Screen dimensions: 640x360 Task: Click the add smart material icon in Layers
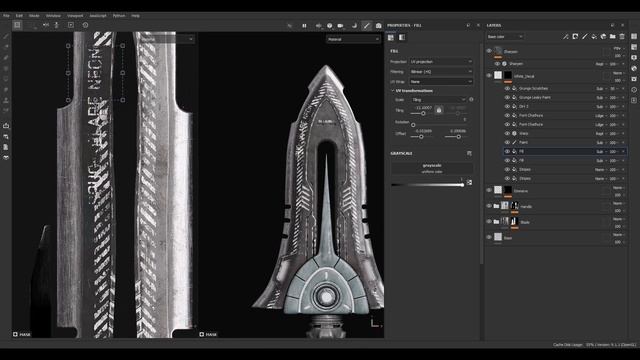pyautogui.click(x=603, y=37)
